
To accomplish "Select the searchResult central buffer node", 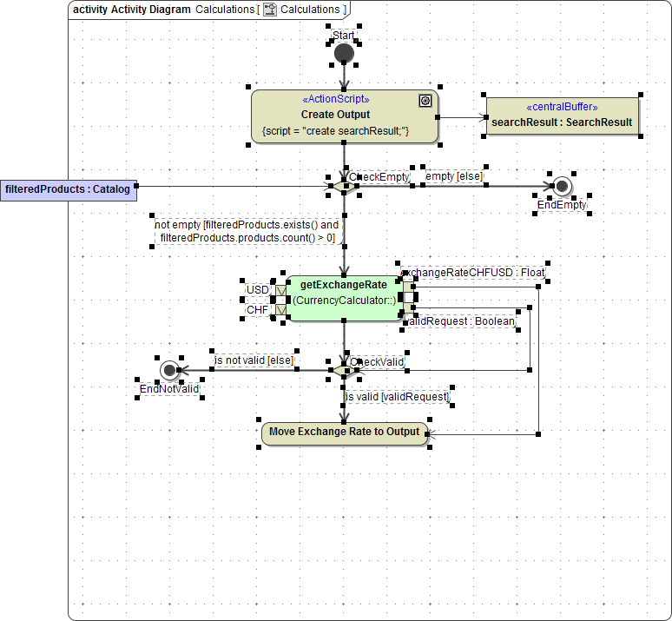I will [x=562, y=116].
